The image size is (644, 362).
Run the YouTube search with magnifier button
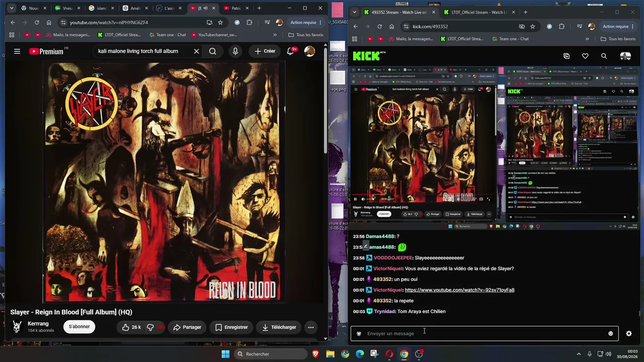click(x=212, y=51)
